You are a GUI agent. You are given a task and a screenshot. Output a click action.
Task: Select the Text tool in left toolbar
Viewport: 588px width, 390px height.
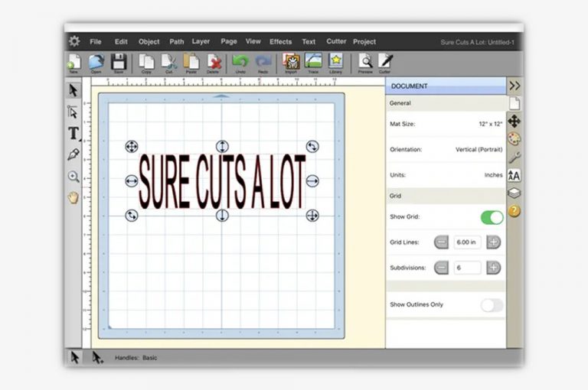[x=73, y=134]
